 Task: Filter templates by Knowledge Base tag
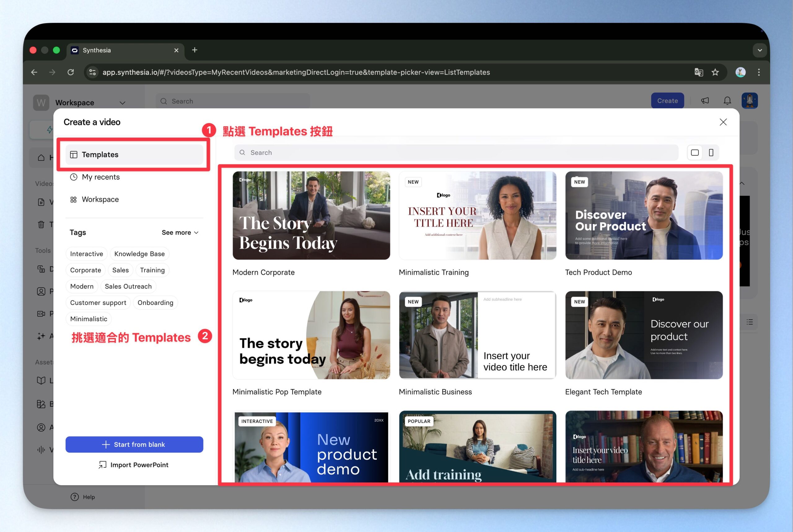click(x=139, y=254)
